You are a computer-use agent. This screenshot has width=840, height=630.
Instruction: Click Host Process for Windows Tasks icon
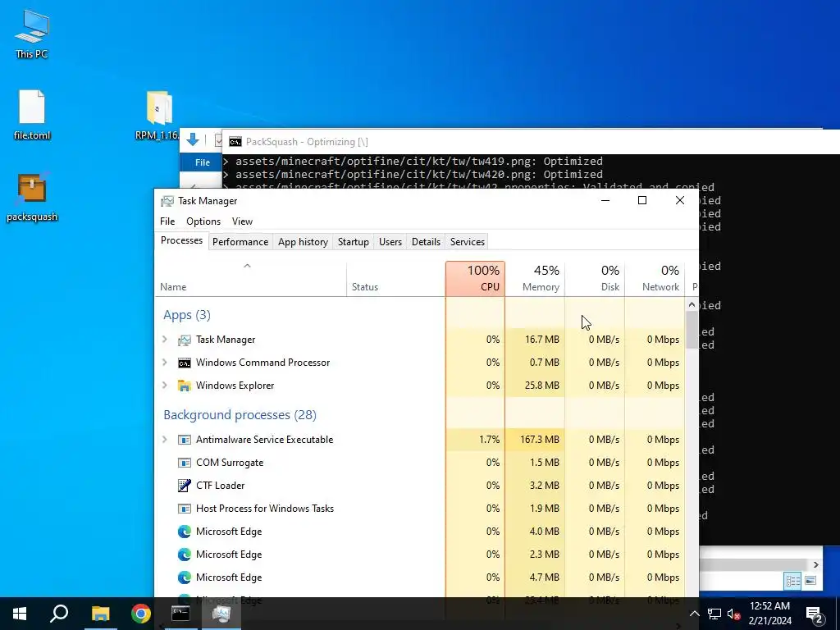(185, 509)
